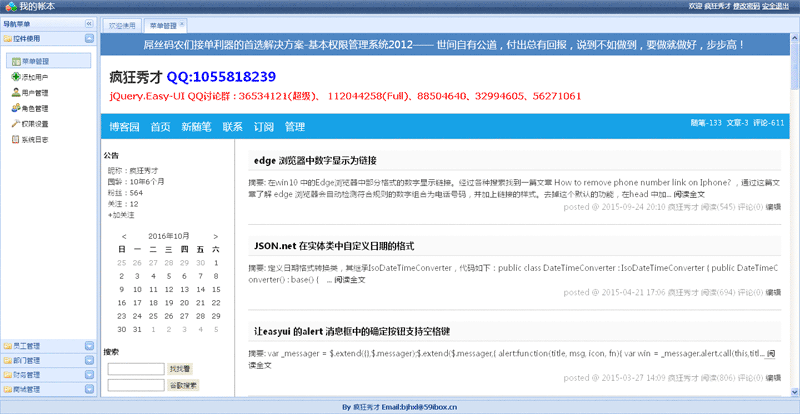
Task: Open 新随笔 in the blog navigation
Action: click(196, 127)
